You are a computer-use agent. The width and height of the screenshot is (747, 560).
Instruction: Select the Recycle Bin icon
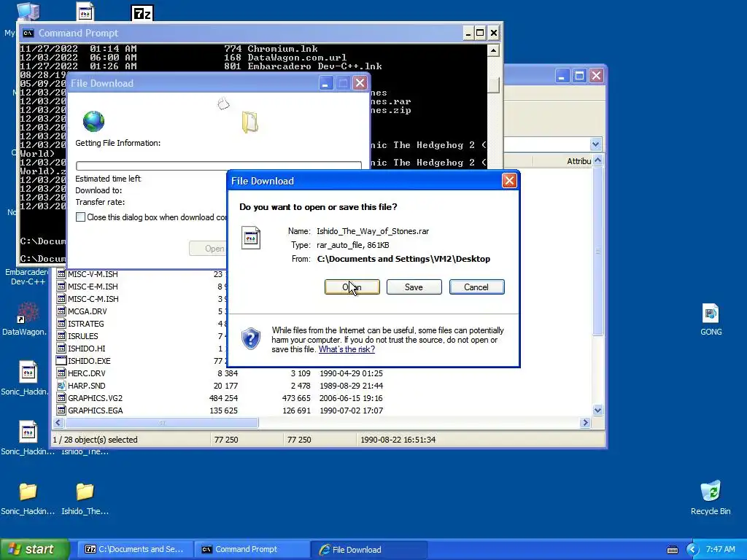(x=711, y=491)
